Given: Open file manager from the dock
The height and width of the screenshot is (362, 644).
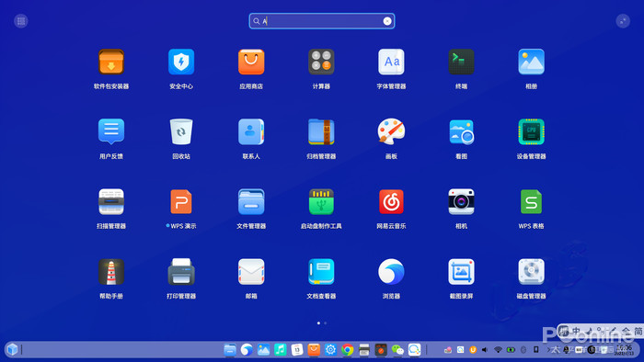Looking at the screenshot, I should click(x=230, y=350).
